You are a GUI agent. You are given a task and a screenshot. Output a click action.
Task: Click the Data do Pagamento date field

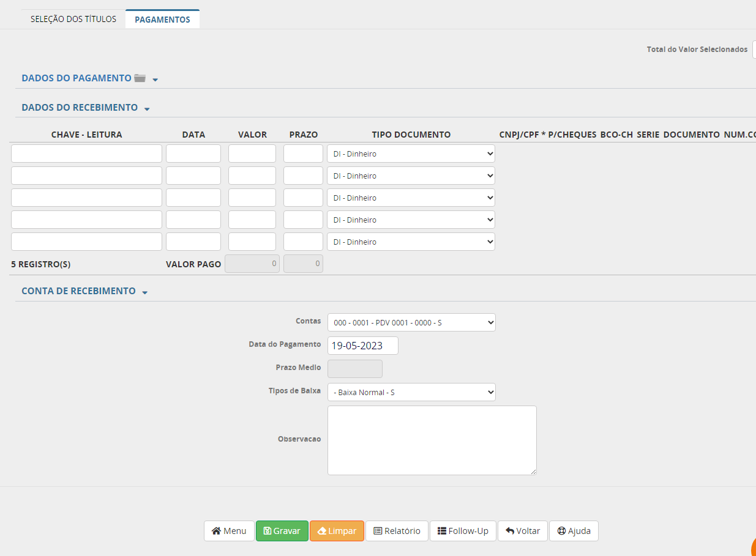[362, 346]
